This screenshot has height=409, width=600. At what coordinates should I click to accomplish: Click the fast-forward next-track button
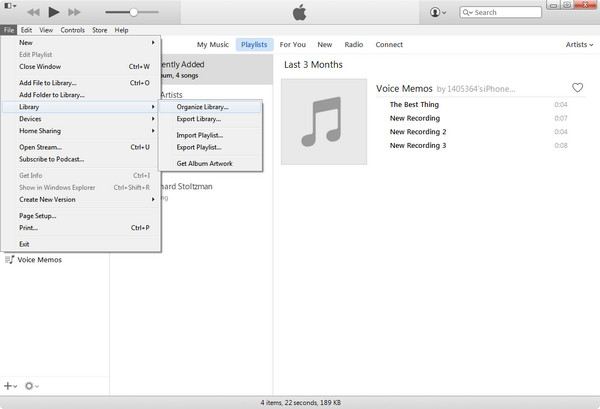pos(74,12)
